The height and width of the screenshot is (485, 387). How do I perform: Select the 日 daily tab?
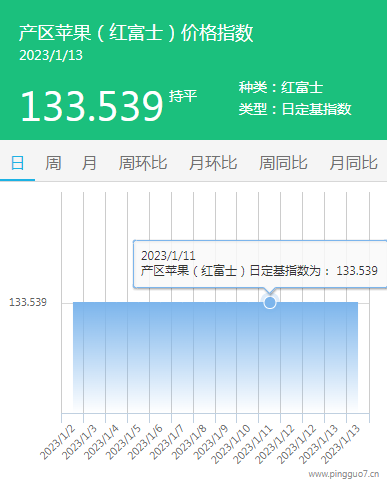click(x=17, y=163)
